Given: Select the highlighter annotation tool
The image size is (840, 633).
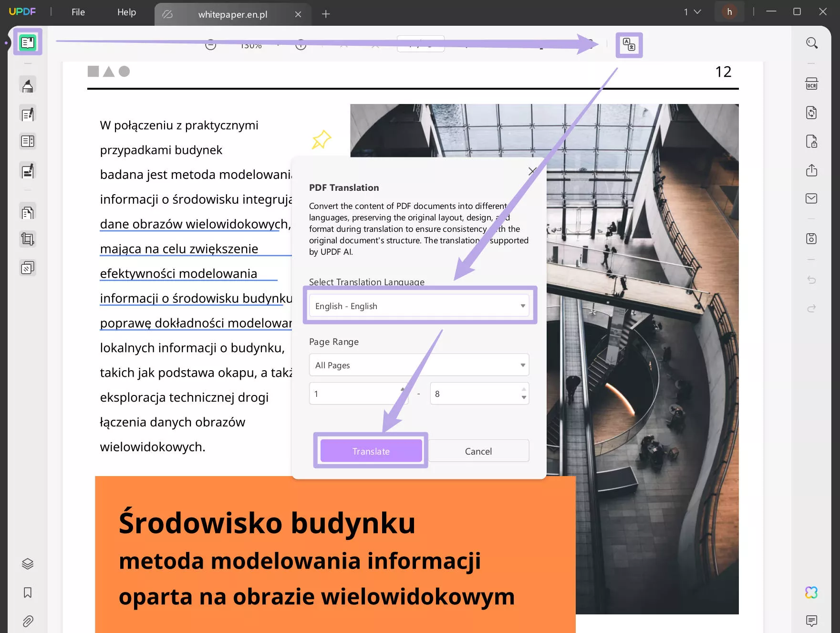Looking at the screenshot, I should (27, 84).
